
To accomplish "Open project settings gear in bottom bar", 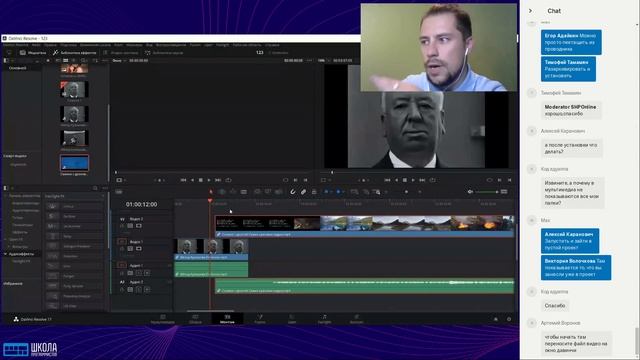I will (x=509, y=319).
